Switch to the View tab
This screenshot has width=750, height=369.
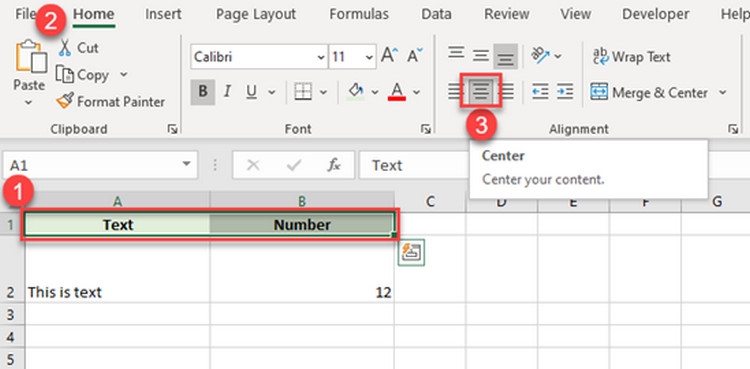(x=575, y=14)
